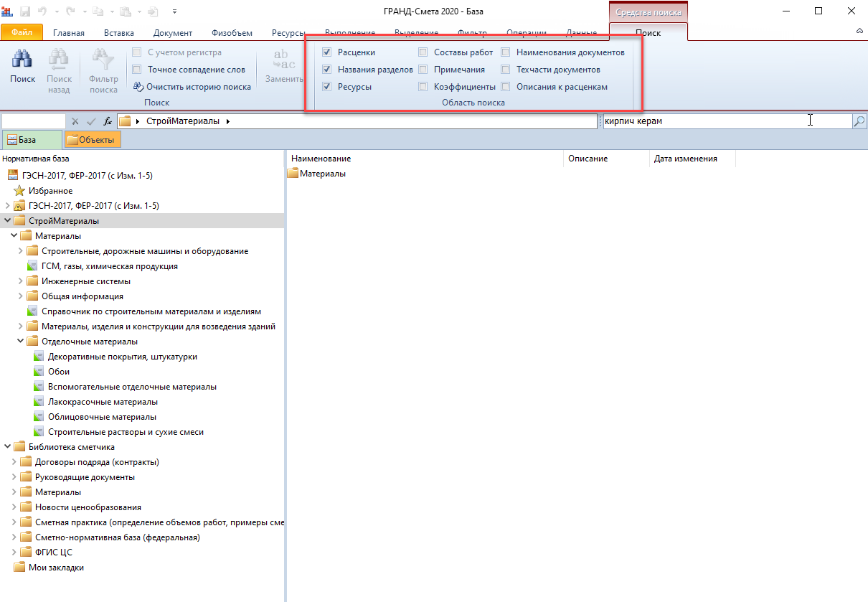Click the fx function icon
The image size is (868, 602).
click(x=108, y=121)
